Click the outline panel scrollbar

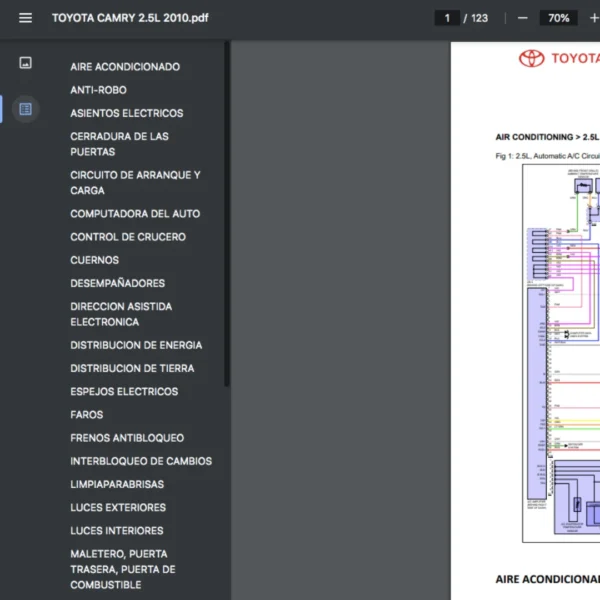point(227,214)
